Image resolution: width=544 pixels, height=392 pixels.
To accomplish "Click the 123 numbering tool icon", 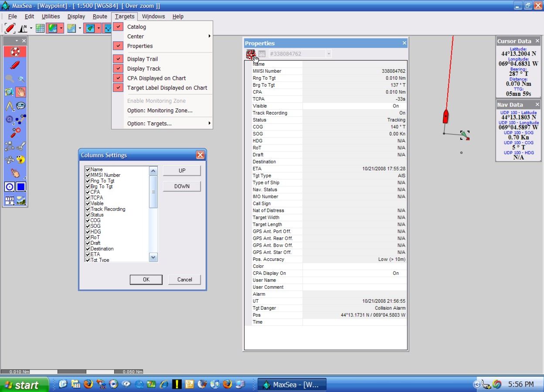I will (x=10, y=200).
